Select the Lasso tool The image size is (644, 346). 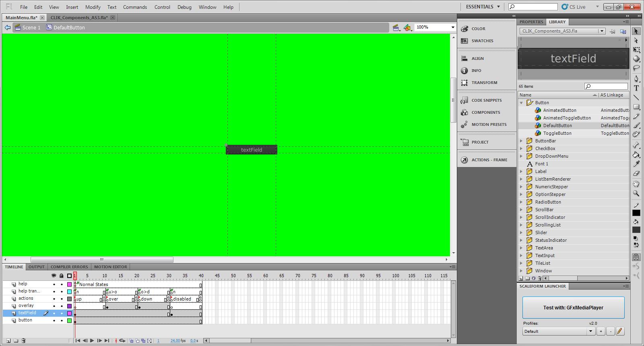coord(636,68)
